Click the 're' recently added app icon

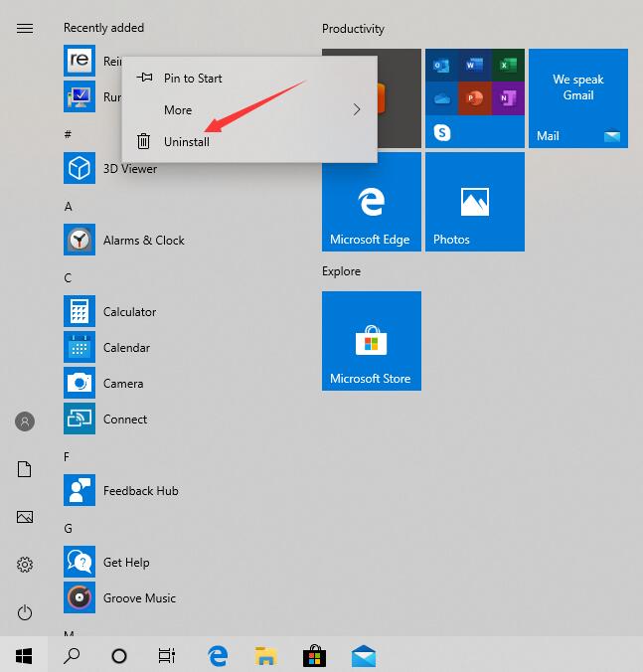[80, 61]
